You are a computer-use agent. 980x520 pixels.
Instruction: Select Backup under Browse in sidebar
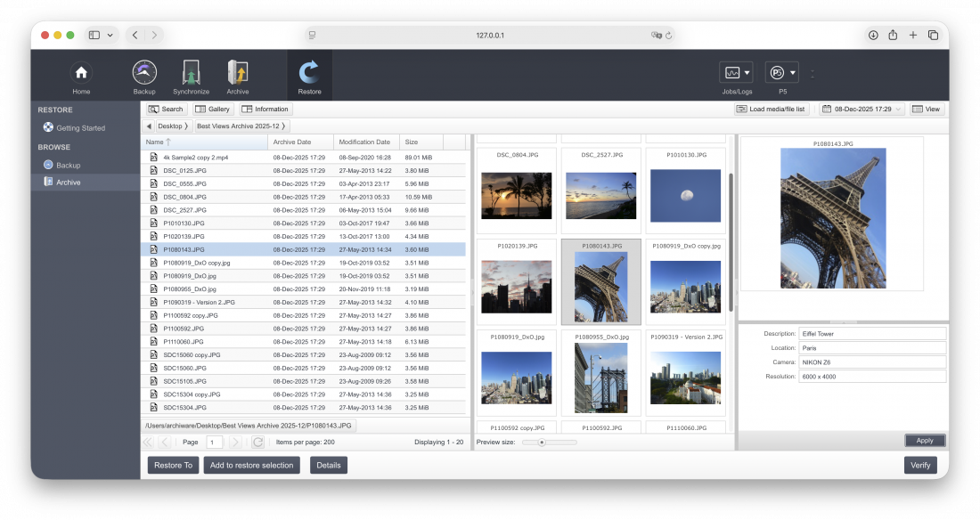68,166
